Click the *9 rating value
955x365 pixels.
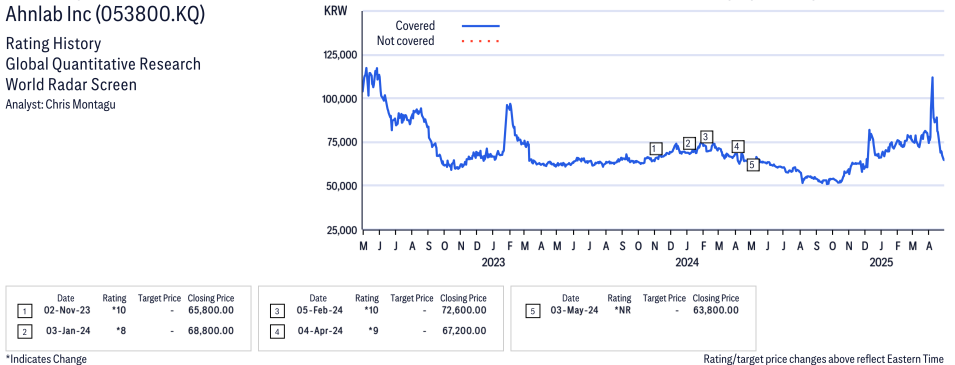(x=373, y=331)
